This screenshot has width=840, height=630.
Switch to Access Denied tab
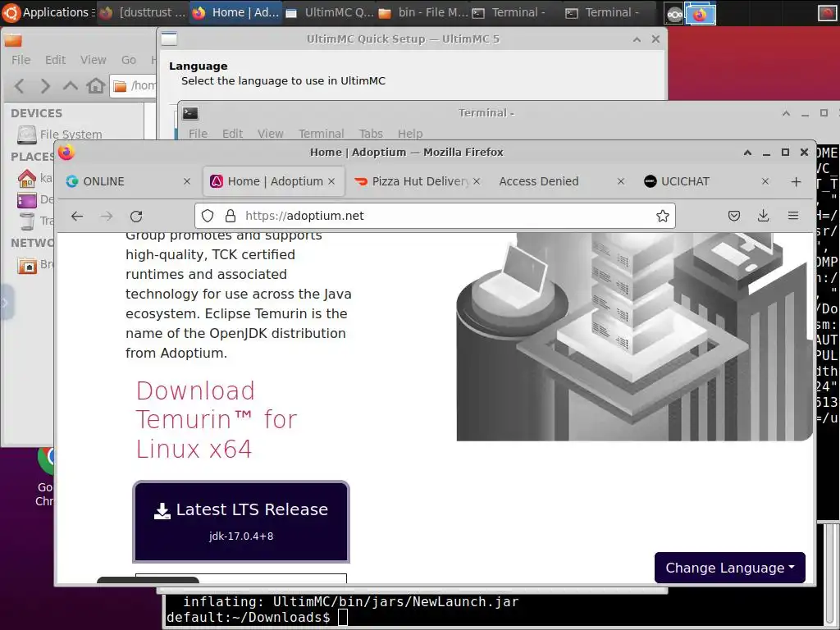tap(561, 181)
